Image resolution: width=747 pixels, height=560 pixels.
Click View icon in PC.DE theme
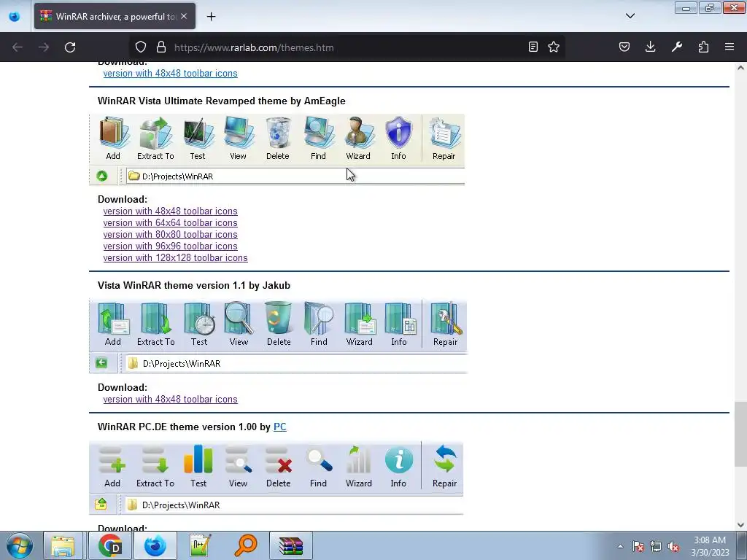click(x=239, y=459)
